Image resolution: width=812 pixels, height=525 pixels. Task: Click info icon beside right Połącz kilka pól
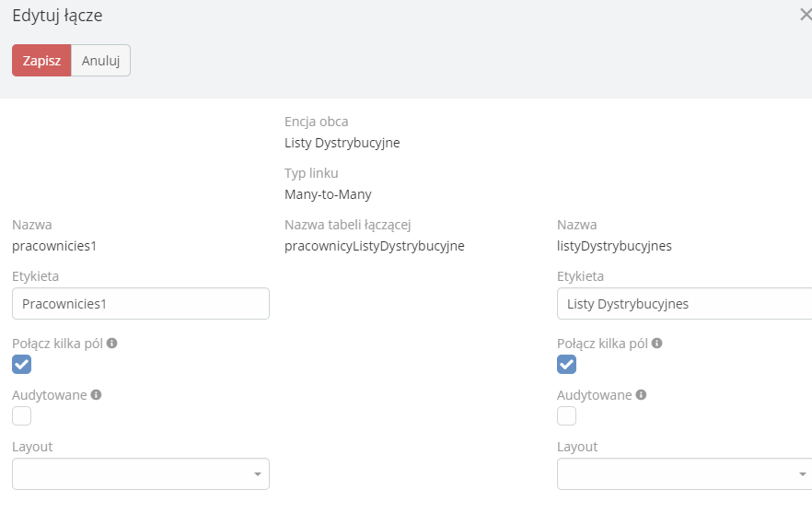(657, 344)
